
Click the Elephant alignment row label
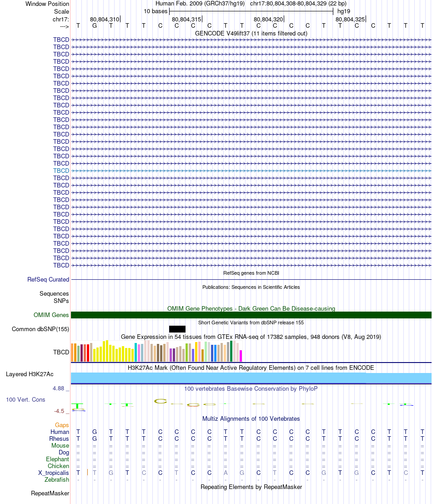tap(58, 459)
